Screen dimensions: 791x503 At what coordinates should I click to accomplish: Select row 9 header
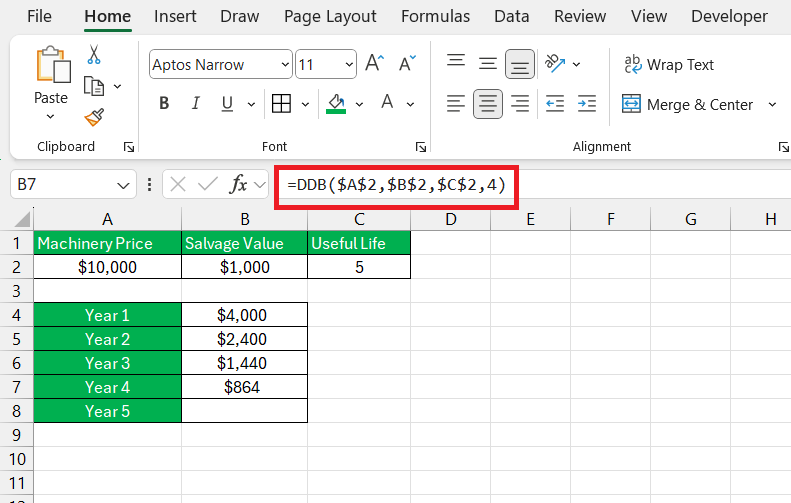click(17, 435)
